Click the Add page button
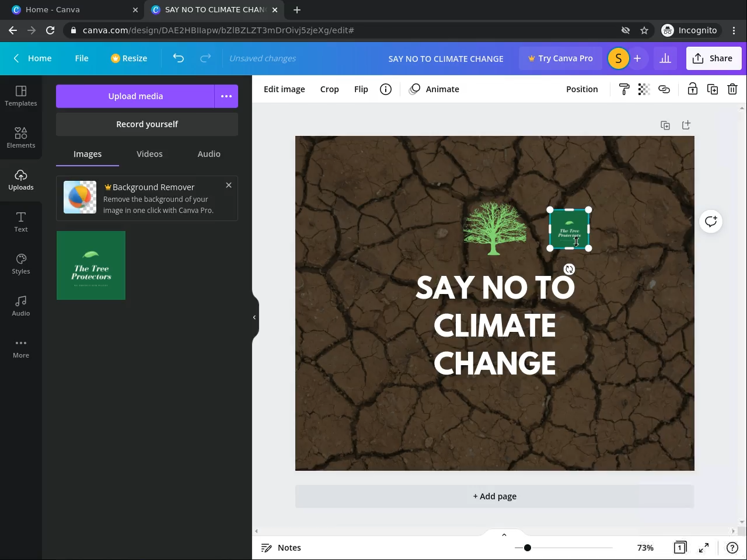Viewport: 747px width, 560px height. pyautogui.click(x=495, y=496)
